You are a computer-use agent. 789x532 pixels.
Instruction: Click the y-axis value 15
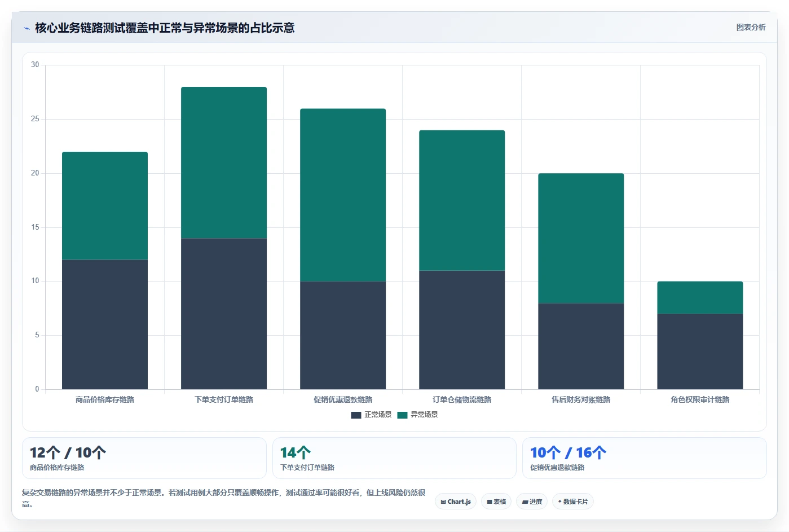pyautogui.click(x=35, y=227)
